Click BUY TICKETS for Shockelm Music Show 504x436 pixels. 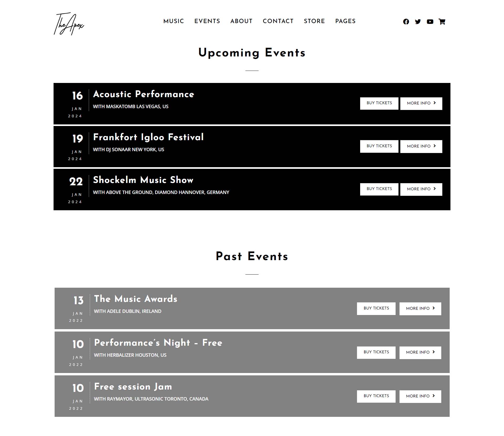click(x=379, y=189)
